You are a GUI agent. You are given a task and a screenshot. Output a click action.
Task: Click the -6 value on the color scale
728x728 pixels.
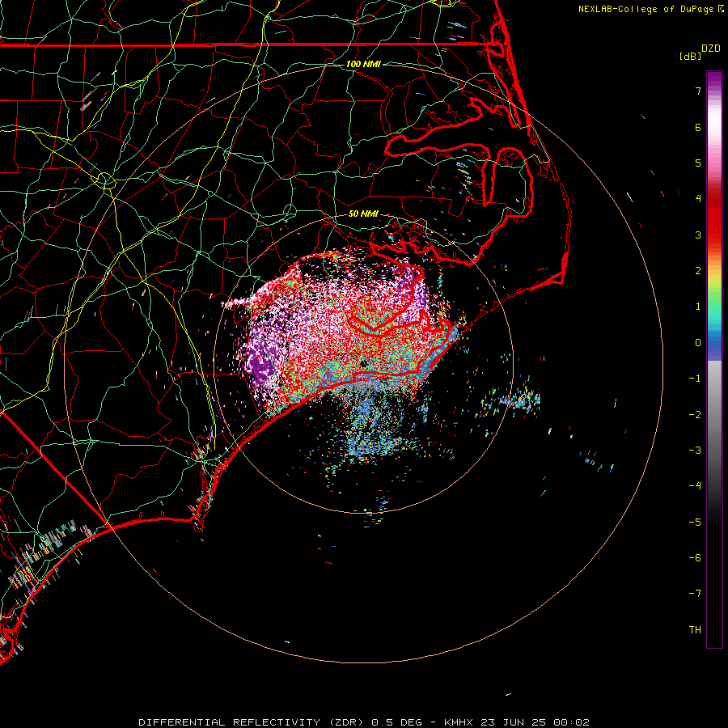tap(695, 558)
